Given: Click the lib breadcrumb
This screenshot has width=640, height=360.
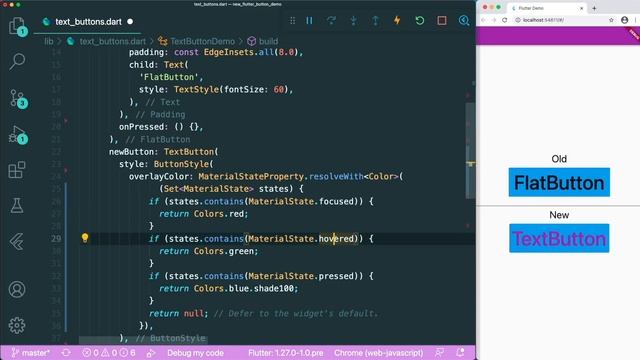Looking at the screenshot, I should (49, 41).
